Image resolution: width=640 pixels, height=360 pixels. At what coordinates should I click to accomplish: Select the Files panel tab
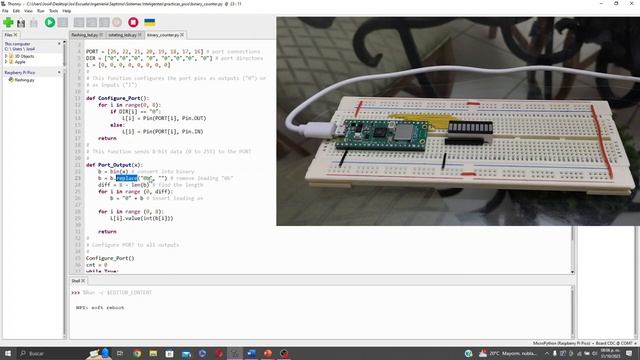click(8, 35)
